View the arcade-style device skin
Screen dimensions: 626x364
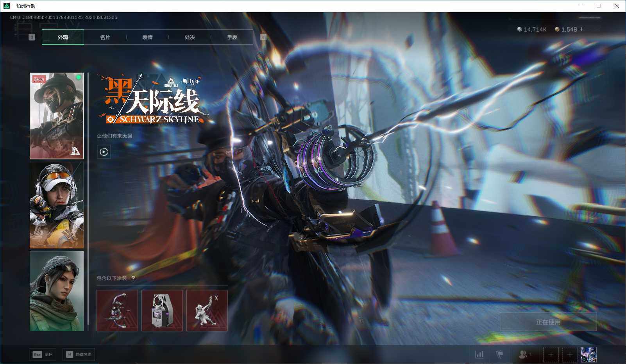[x=162, y=310]
